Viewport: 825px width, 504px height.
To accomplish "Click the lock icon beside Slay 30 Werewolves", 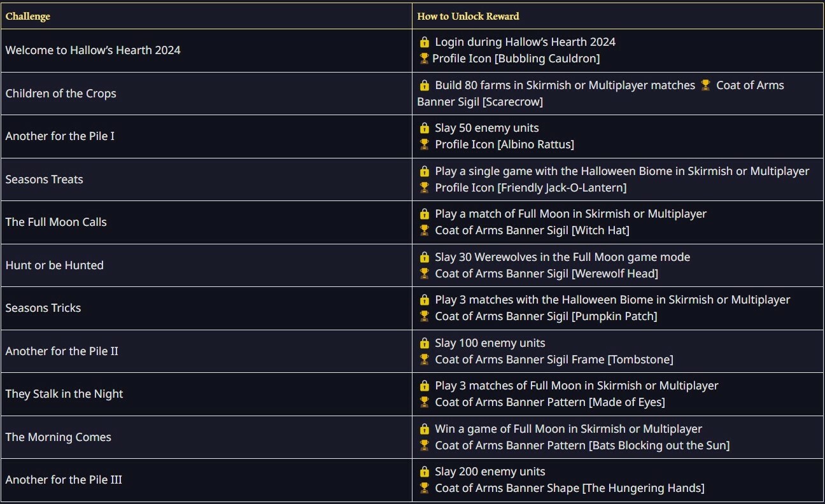I will [425, 257].
